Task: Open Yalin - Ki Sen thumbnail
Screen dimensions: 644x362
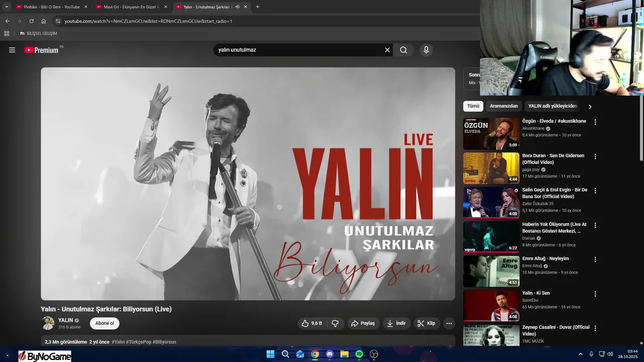Action: 491,306
